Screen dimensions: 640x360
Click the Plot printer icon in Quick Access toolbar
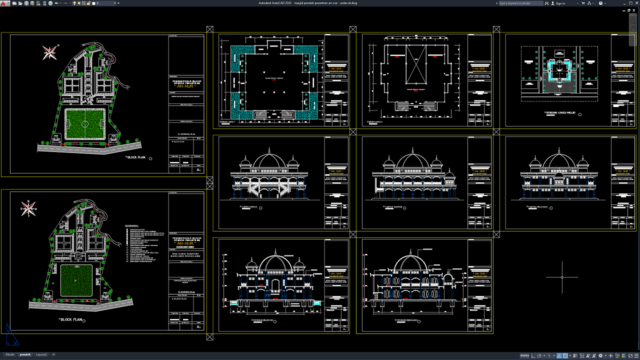pos(51,3)
